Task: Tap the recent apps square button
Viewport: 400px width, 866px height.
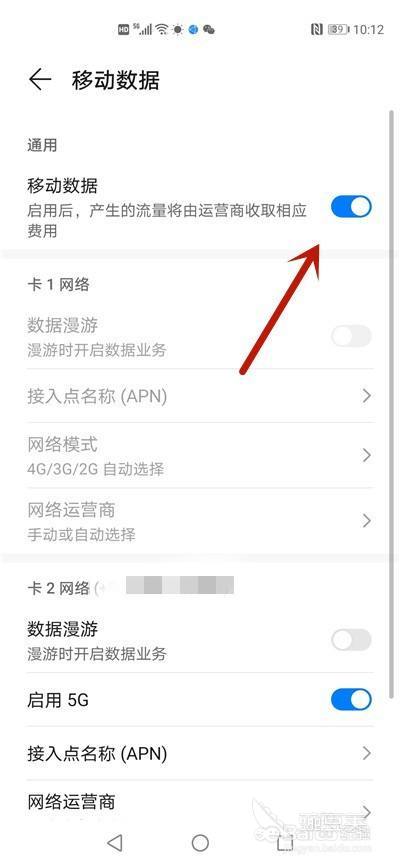Action: click(x=285, y=843)
